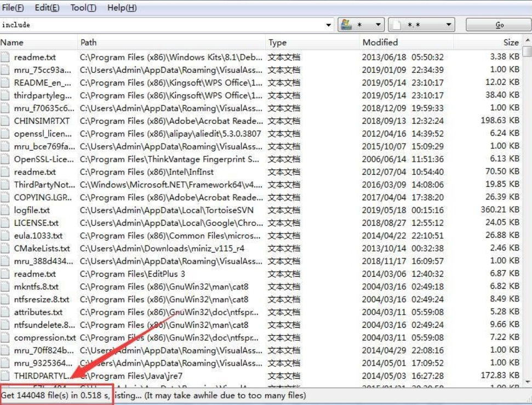Screen dimensions: 532x405
Task: Click file icon of THIRDPARTYL row
Action: click(5, 376)
